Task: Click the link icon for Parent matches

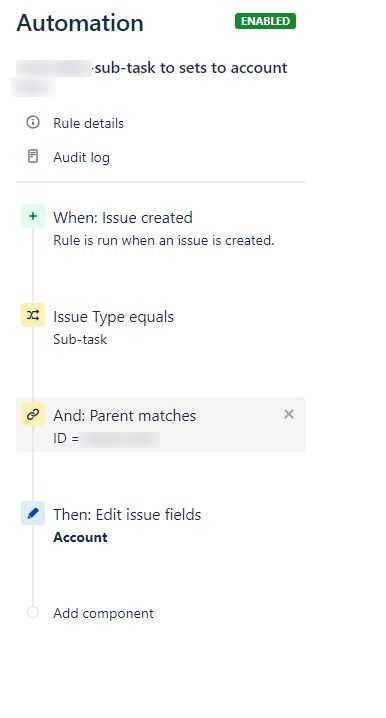Action: pyautogui.click(x=33, y=414)
